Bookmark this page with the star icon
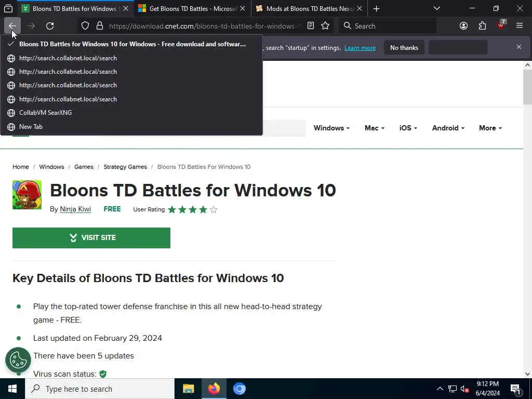Screen dimensions: 532x399 click(325, 26)
